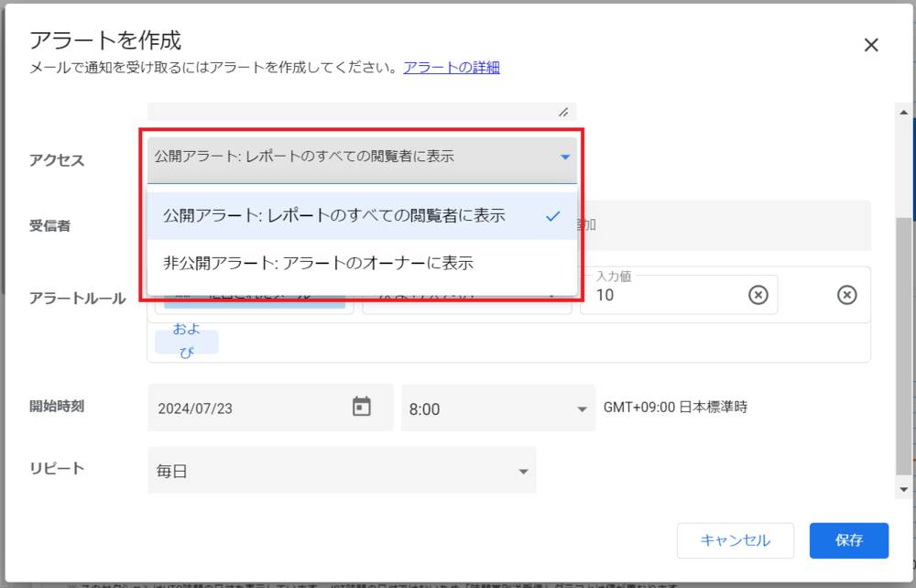Viewport: 916px width, 588px height.
Task: Click the resize handle of the text area
Action: tap(563, 112)
